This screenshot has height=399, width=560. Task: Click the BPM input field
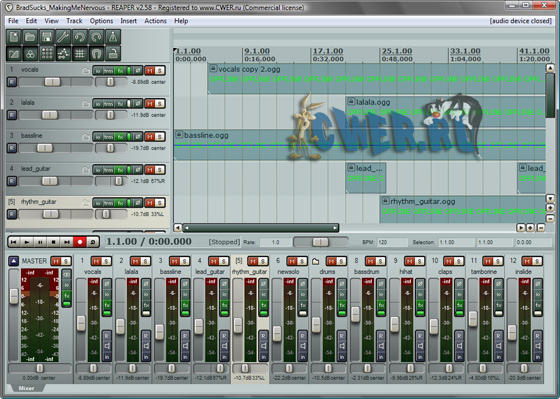pyautogui.click(x=392, y=242)
